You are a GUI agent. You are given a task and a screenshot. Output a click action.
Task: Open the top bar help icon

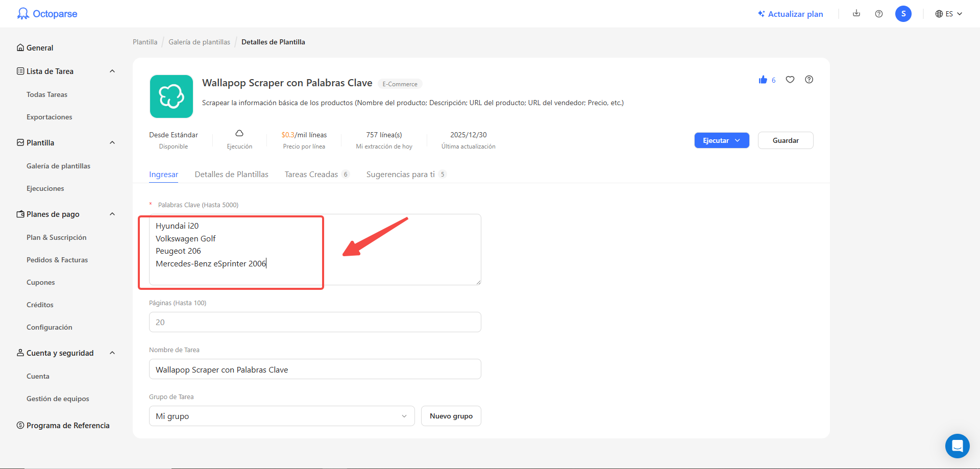click(879, 14)
